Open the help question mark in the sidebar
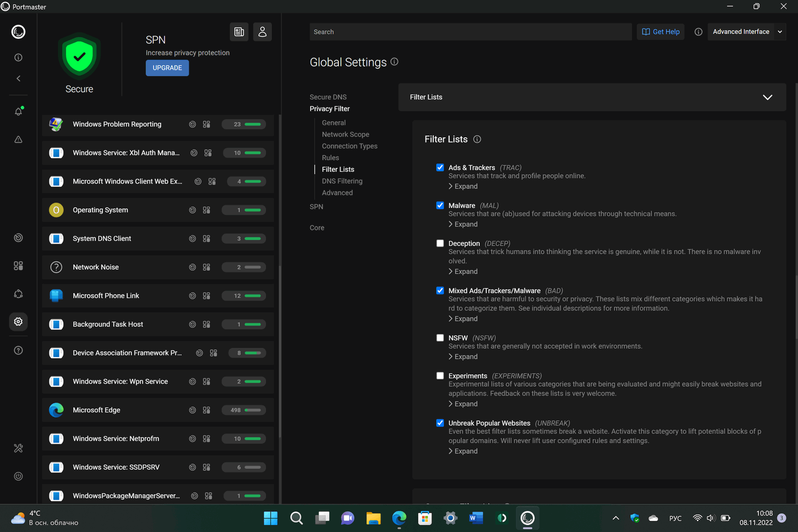 pyautogui.click(x=18, y=350)
